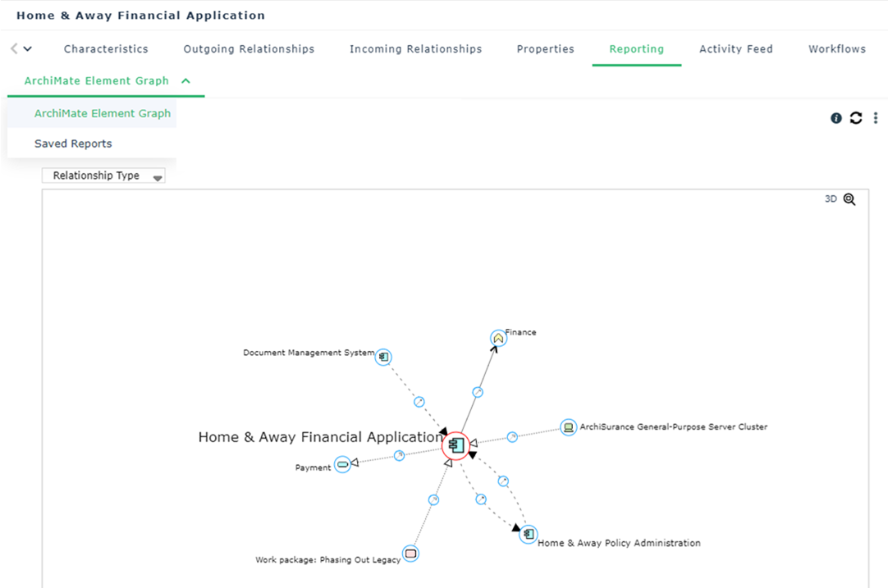Toggle the 3D graph view
Viewport: 888px width, 588px height.
831,199
